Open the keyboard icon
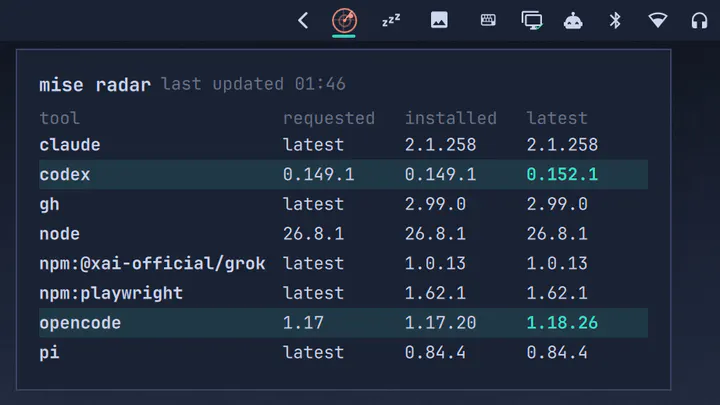The image size is (720, 405). pyautogui.click(x=488, y=20)
